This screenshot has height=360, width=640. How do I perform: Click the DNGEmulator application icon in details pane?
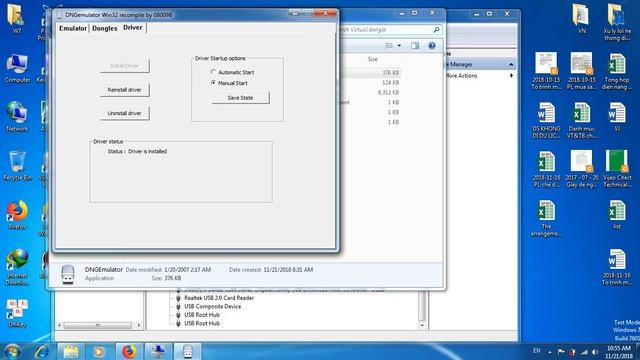pos(68,274)
